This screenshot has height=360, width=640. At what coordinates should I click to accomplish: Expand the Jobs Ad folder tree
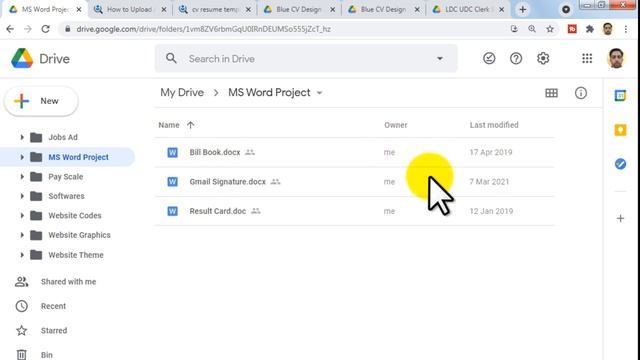click(22, 137)
